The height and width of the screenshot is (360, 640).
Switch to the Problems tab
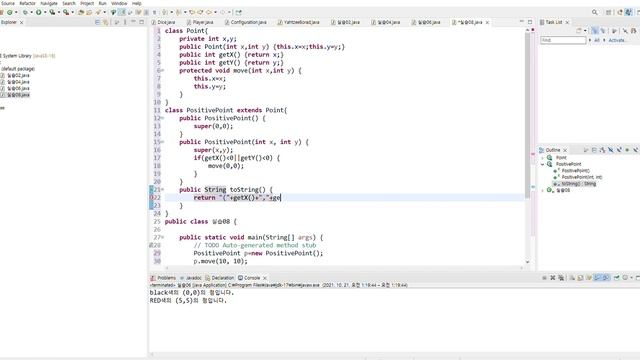pyautogui.click(x=163, y=278)
